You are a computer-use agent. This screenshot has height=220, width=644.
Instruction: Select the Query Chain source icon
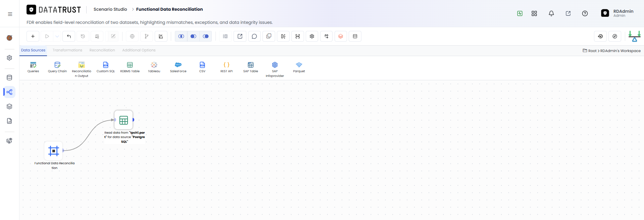pyautogui.click(x=57, y=67)
